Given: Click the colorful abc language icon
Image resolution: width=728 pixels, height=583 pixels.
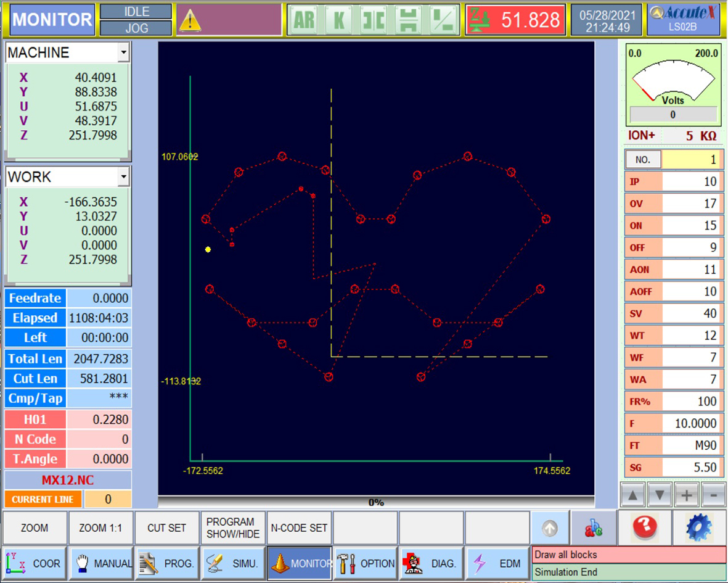Looking at the screenshot, I should pyautogui.click(x=593, y=528).
